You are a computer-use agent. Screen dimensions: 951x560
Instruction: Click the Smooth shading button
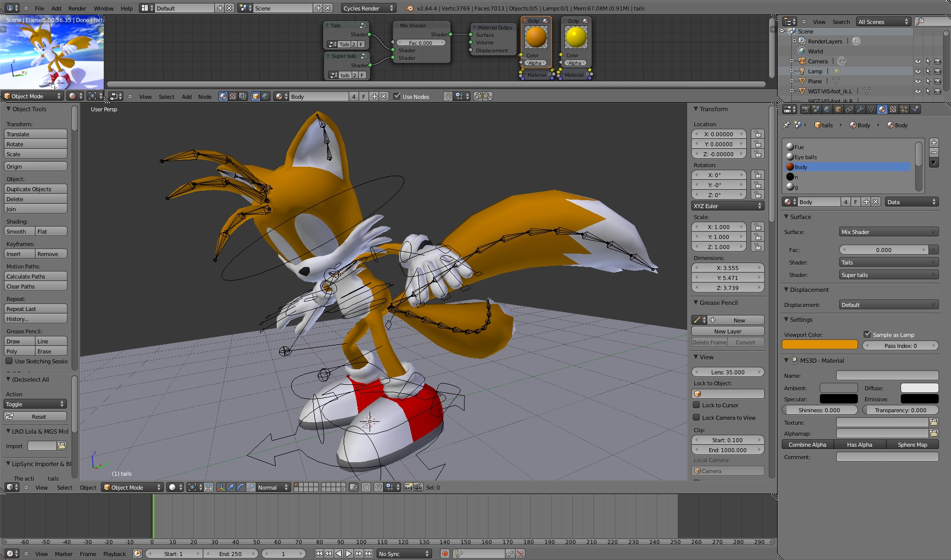pyautogui.click(x=19, y=231)
